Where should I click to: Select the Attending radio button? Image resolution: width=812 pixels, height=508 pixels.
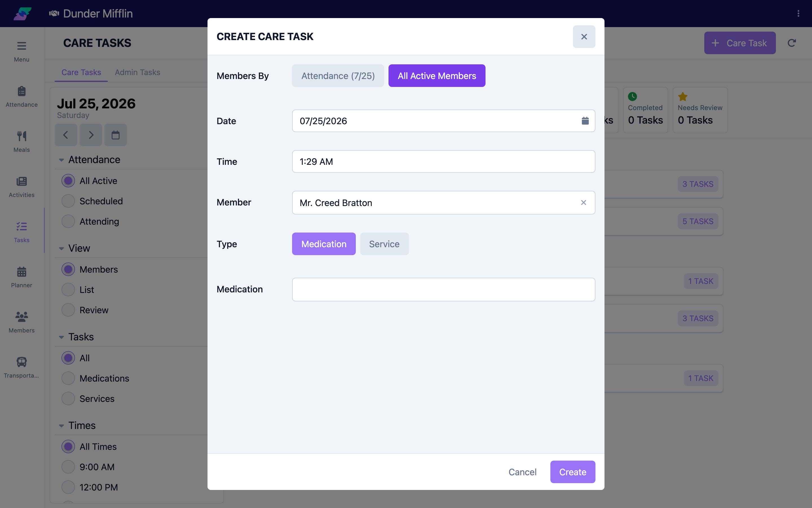click(x=68, y=222)
